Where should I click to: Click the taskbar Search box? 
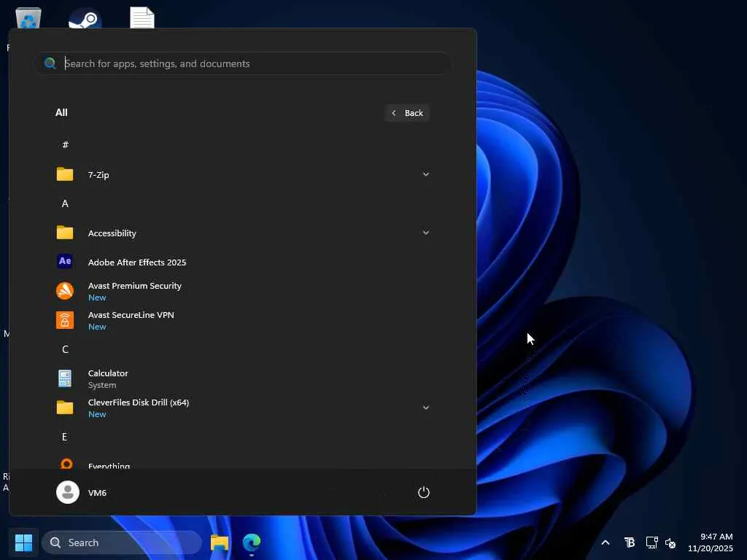tap(122, 542)
